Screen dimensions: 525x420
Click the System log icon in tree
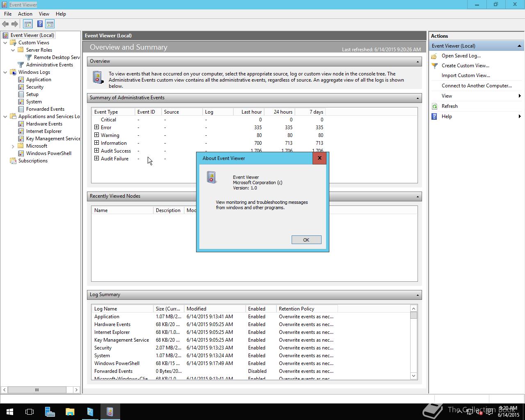pyautogui.click(x=21, y=102)
